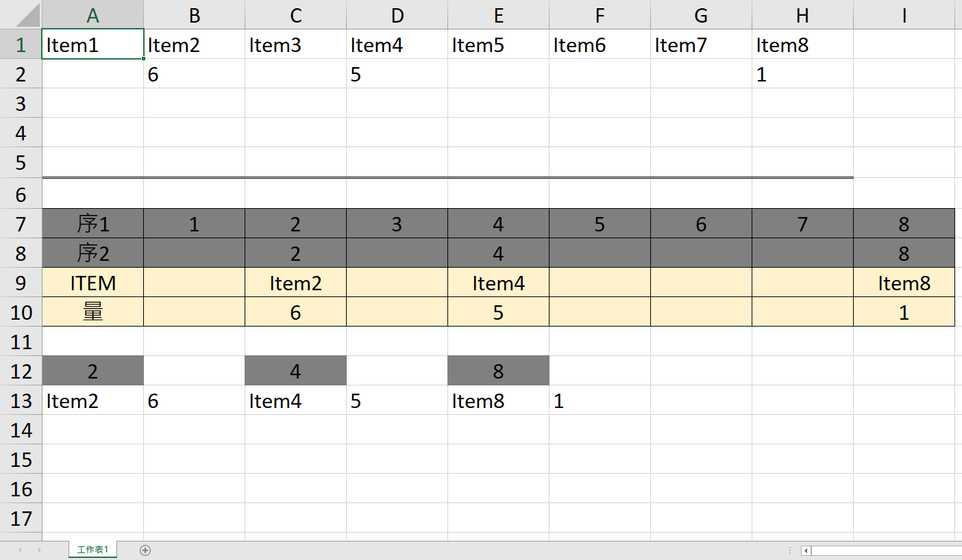Switch to the 工作表1 sheet tab
Screen dimensions: 962x560
coord(93,550)
